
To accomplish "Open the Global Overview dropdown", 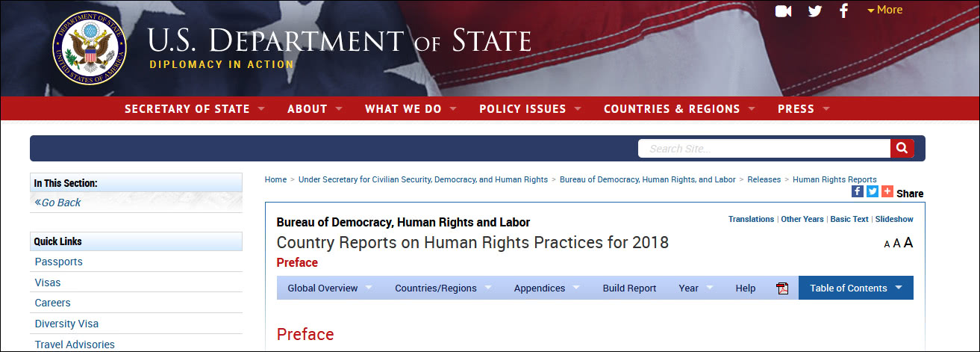I will pyautogui.click(x=329, y=288).
